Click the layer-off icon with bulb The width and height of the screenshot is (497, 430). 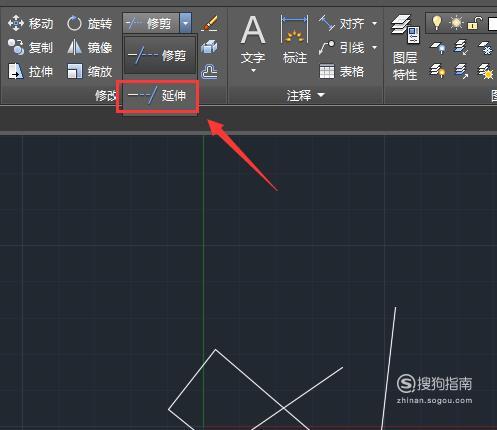(438, 48)
